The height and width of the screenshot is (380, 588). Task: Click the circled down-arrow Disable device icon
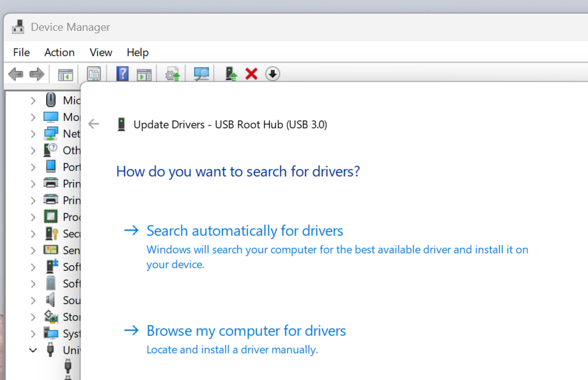click(272, 75)
